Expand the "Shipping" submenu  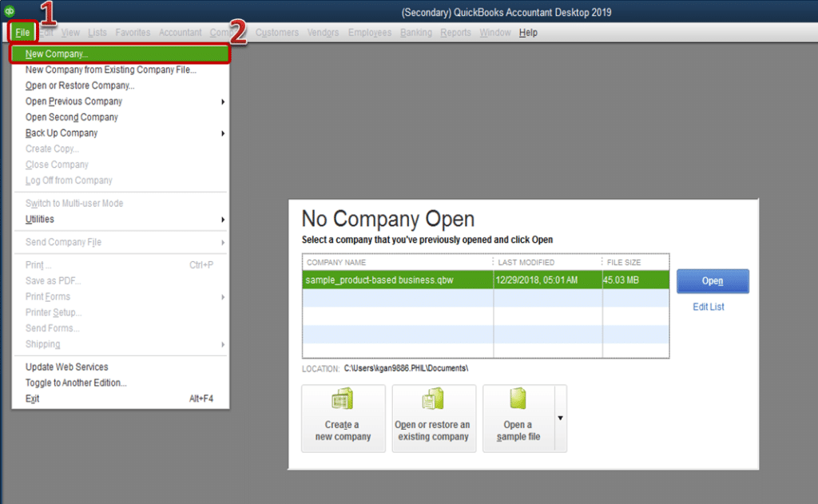[222, 344]
